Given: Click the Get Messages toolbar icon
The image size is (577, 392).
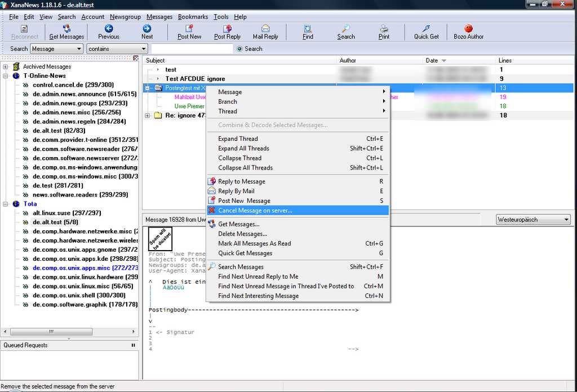Looking at the screenshot, I should tap(66, 29).
